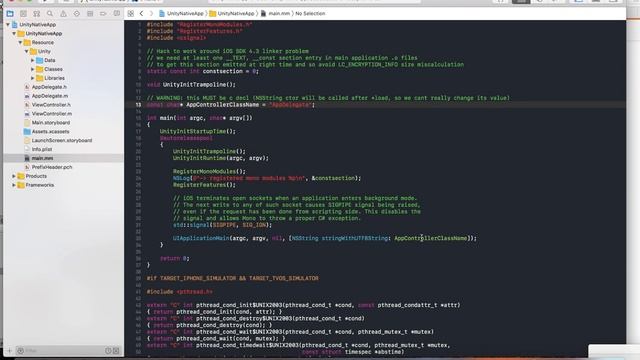Image resolution: width=640 pixels, height=360 pixels.
Task: Click the RegisterMonoModules() call
Action: coord(209,171)
